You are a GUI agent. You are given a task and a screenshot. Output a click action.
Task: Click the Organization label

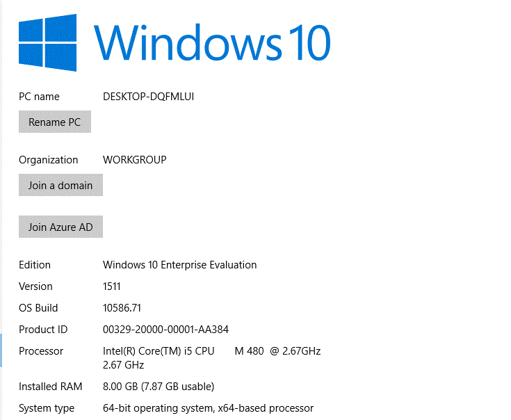coord(48,160)
